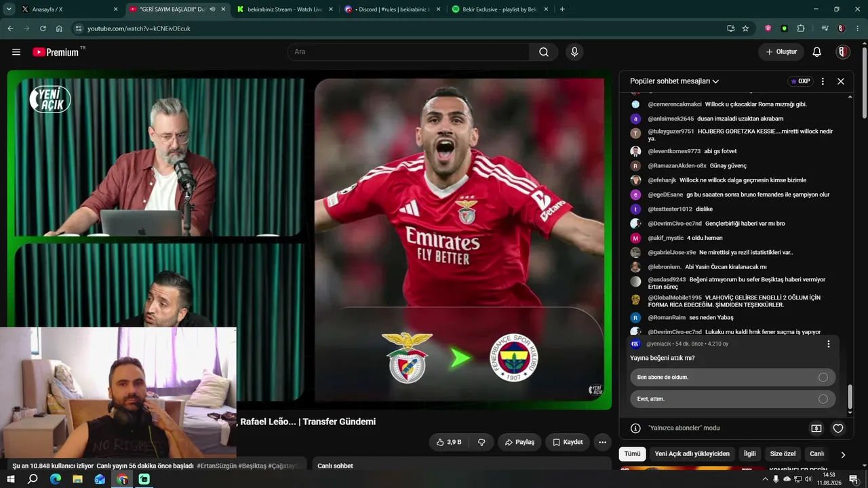Click the YouTube search magnifier button
Viewport: 868px width, 488px height.
[x=544, y=52]
